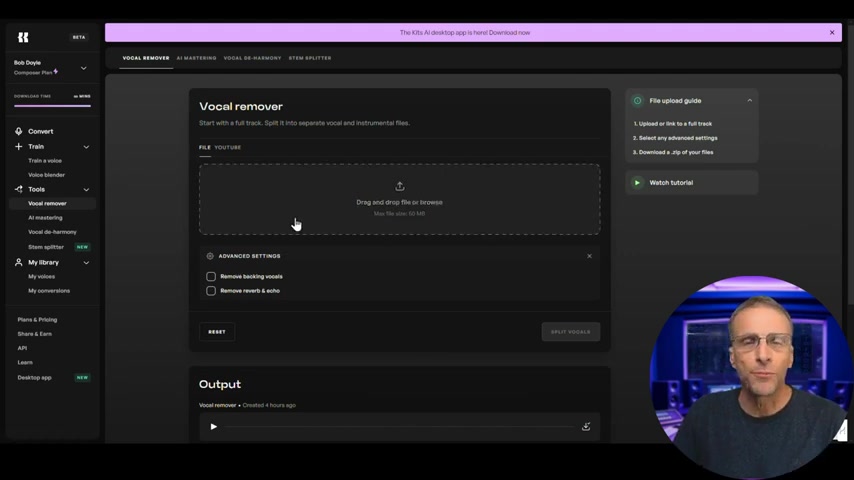854x480 pixels.
Task: Click the My library person icon
Action: point(19,262)
